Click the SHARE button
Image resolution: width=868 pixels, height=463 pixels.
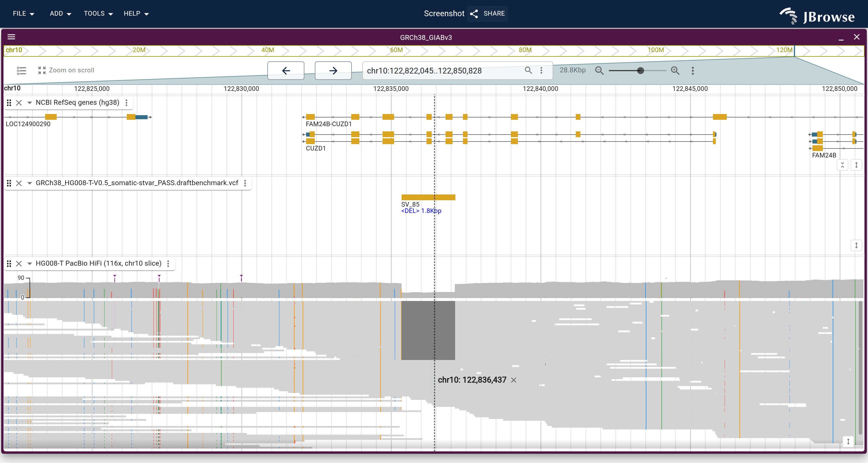coord(488,14)
